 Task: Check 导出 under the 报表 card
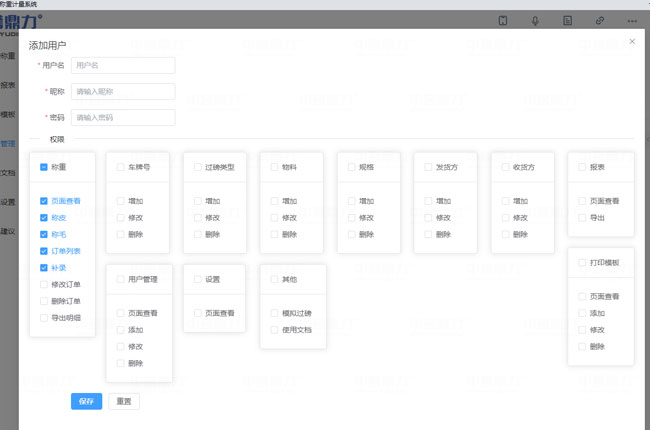[x=582, y=218]
